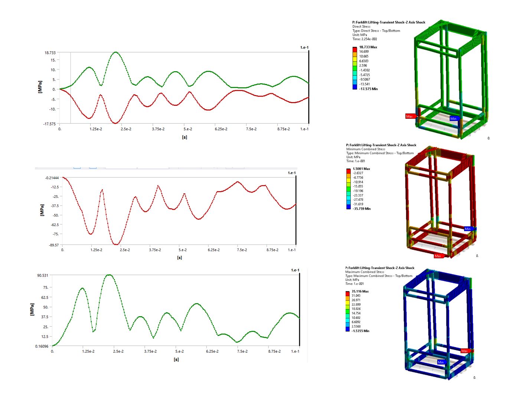Select the red swatch next to 1.5081 Max
This screenshot has height=399, width=532.
pos(349,171)
